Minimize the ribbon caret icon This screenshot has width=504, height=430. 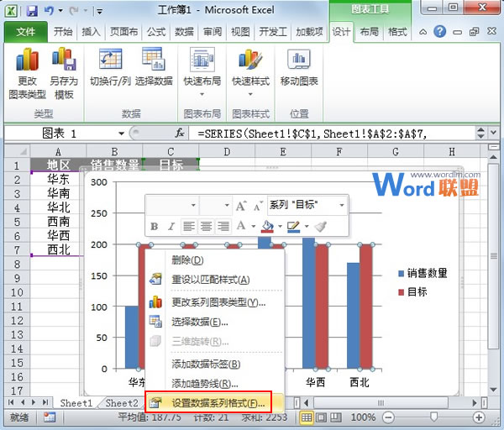423,32
